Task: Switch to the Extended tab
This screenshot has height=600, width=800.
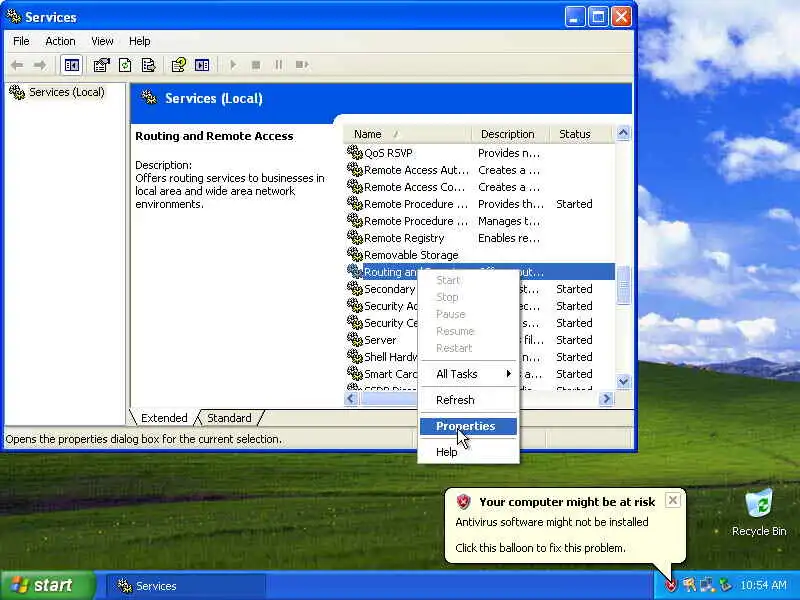Action: [164, 418]
